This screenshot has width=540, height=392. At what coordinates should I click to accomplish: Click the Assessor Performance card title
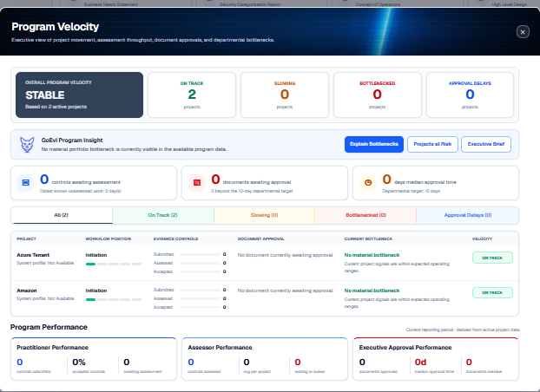pyautogui.click(x=220, y=348)
